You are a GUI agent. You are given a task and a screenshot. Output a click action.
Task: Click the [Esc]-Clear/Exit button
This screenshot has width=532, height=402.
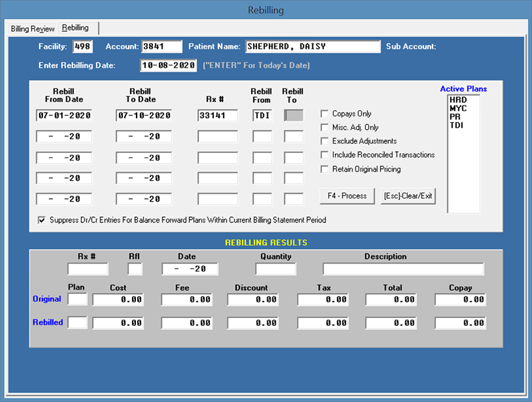point(408,196)
